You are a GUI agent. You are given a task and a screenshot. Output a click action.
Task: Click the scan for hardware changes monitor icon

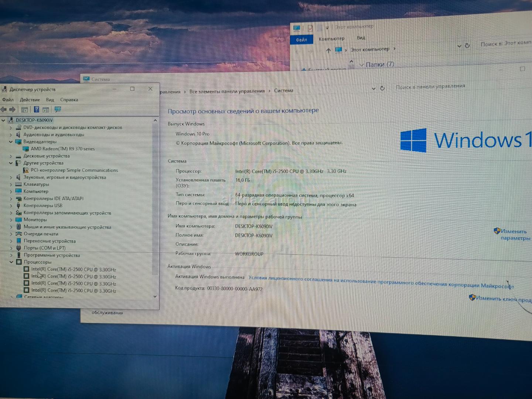click(x=58, y=109)
